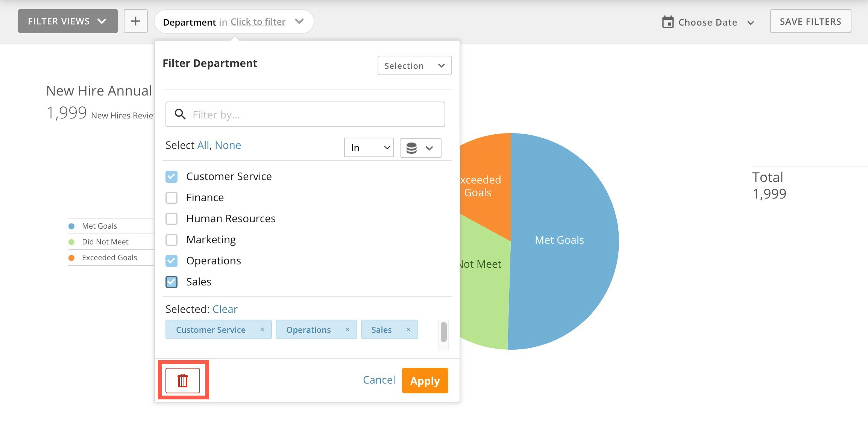Remove the Operations selected tag
This screenshot has height=446, width=868.
347,329
